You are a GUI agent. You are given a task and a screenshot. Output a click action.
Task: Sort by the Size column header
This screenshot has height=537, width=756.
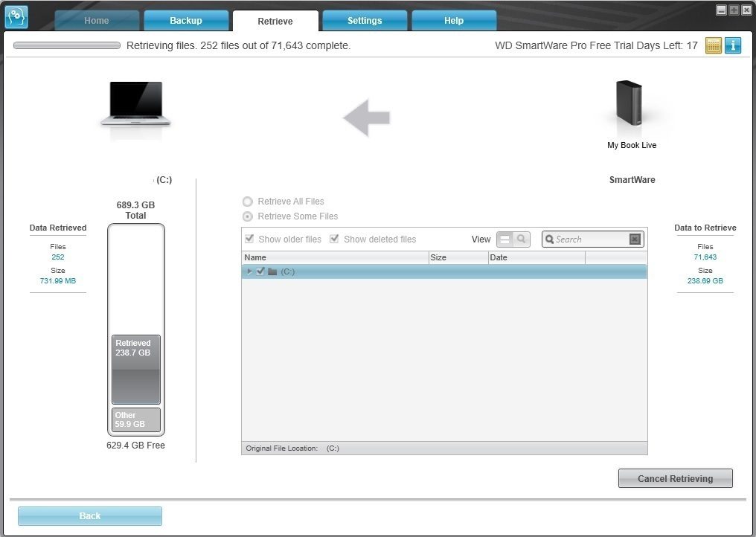(458, 257)
